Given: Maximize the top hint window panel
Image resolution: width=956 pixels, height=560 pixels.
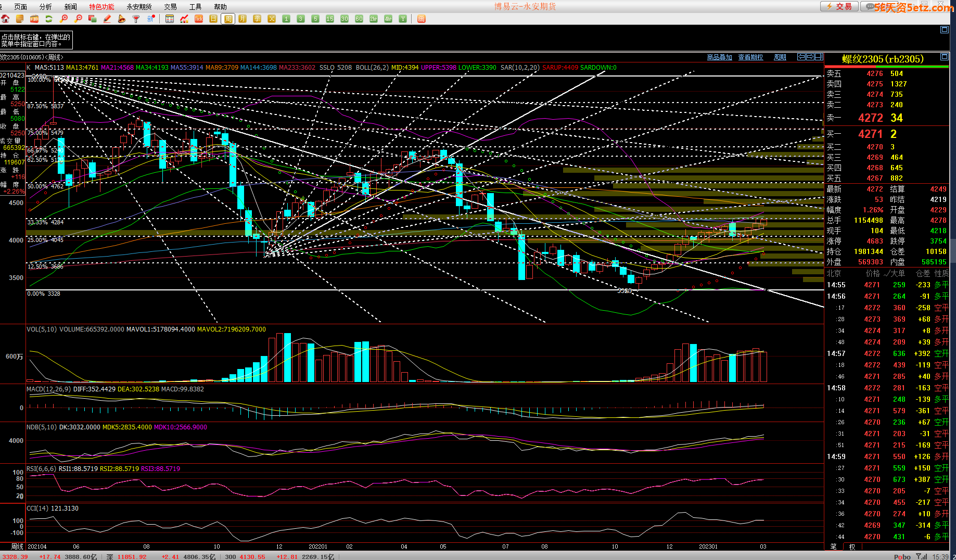Looking at the screenshot, I should click(945, 30).
